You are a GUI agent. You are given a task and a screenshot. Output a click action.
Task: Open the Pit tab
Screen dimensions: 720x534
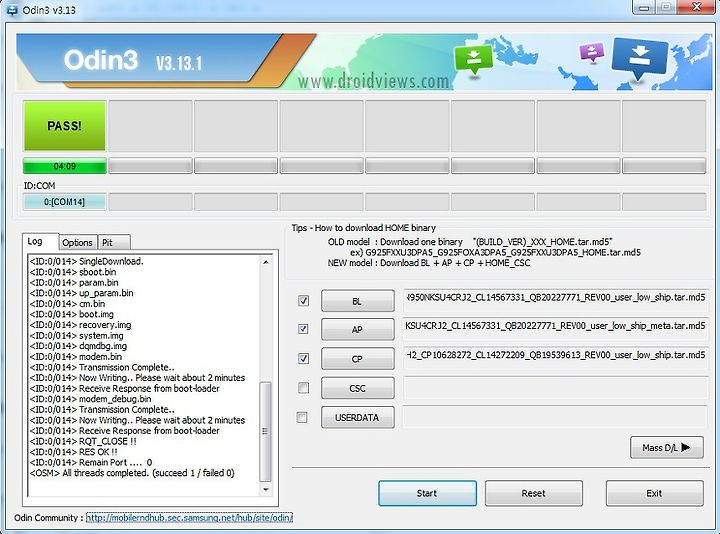[x=114, y=242]
